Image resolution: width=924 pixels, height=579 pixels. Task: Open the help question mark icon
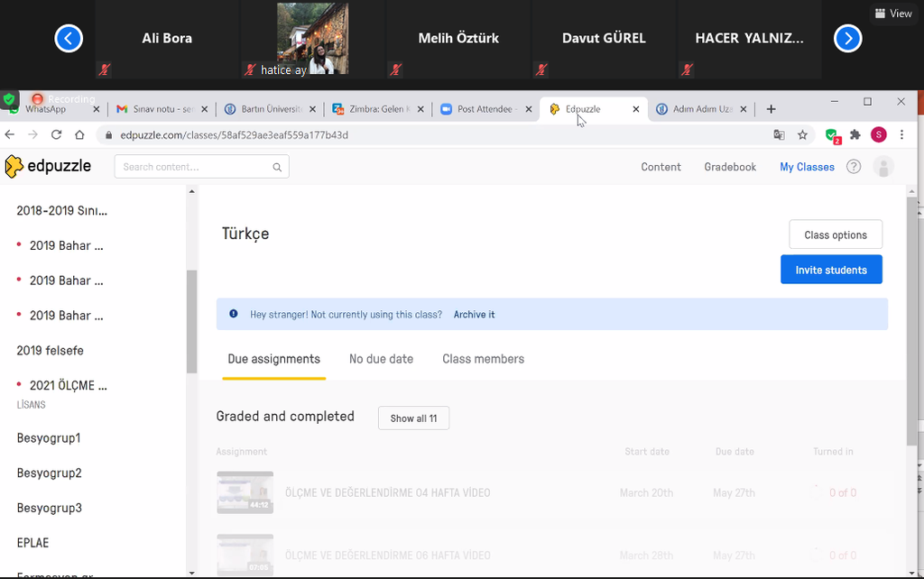pos(854,167)
